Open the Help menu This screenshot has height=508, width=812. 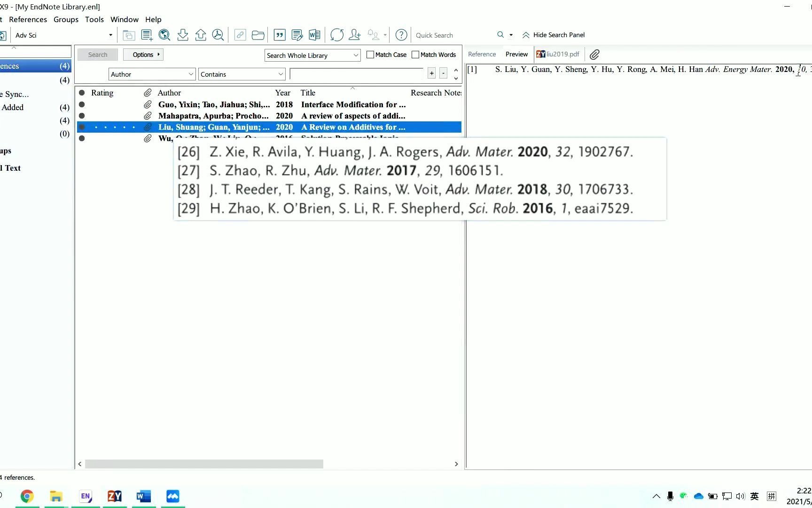[153, 19]
